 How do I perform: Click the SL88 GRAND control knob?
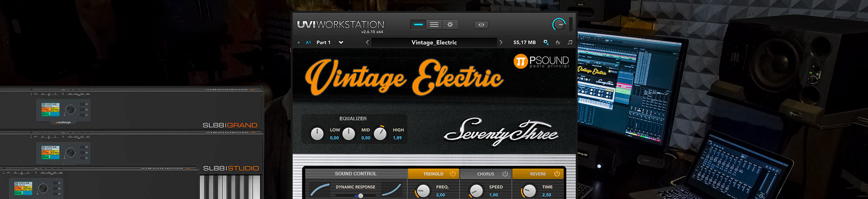tap(71, 109)
